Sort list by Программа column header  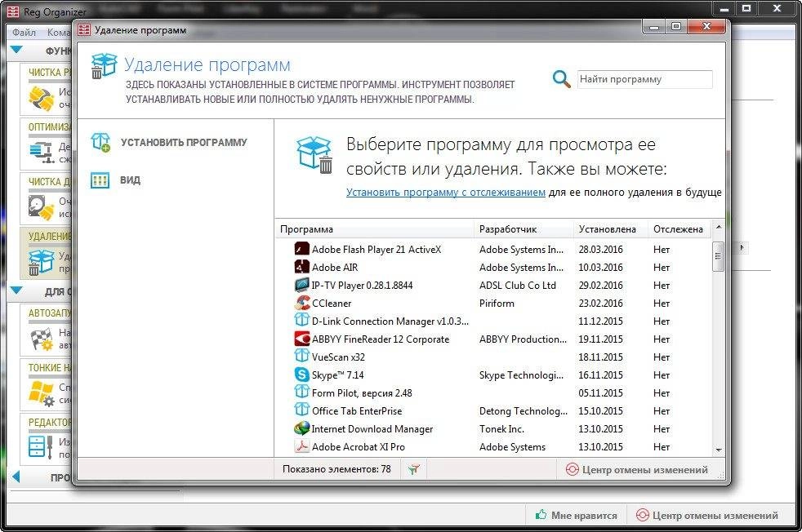[x=374, y=229]
